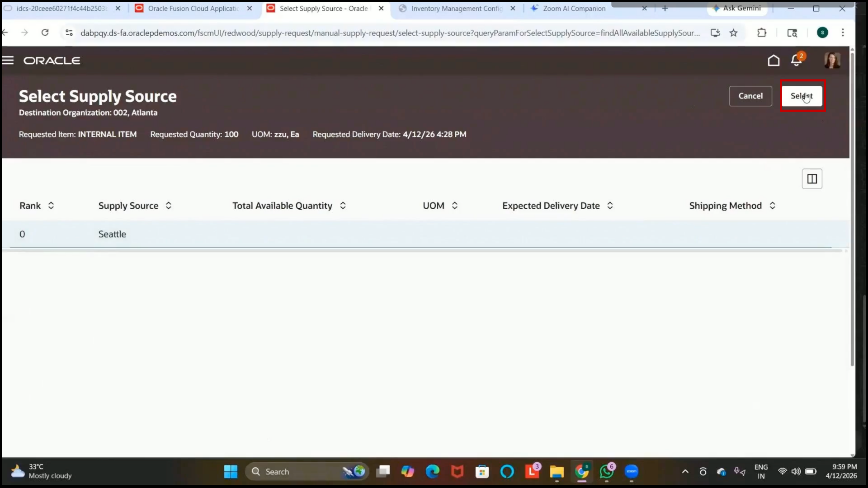The height and width of the screenshot is (488, 868).
Task: Show hidden system tray icons
Action: pyautogui.click(x=685, y=472)
